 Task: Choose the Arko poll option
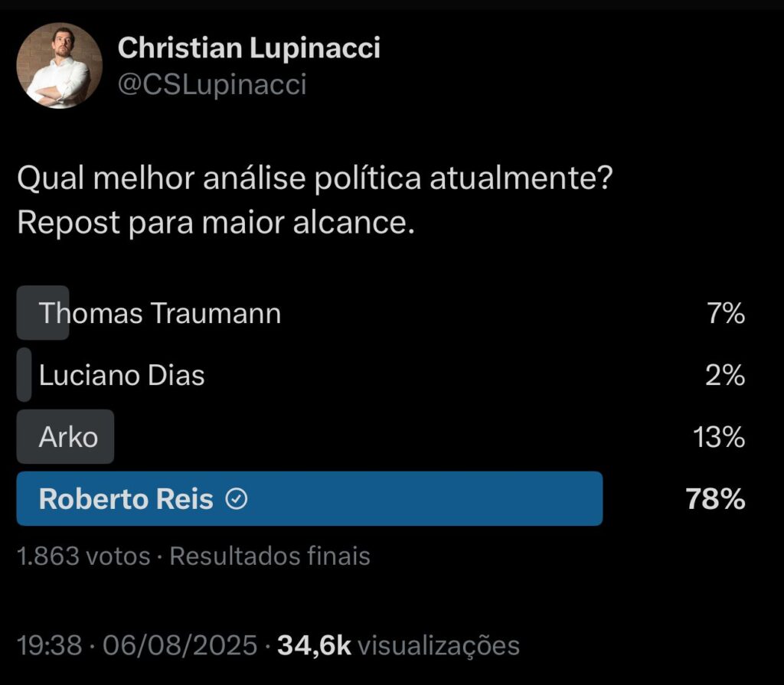[68, 437]
